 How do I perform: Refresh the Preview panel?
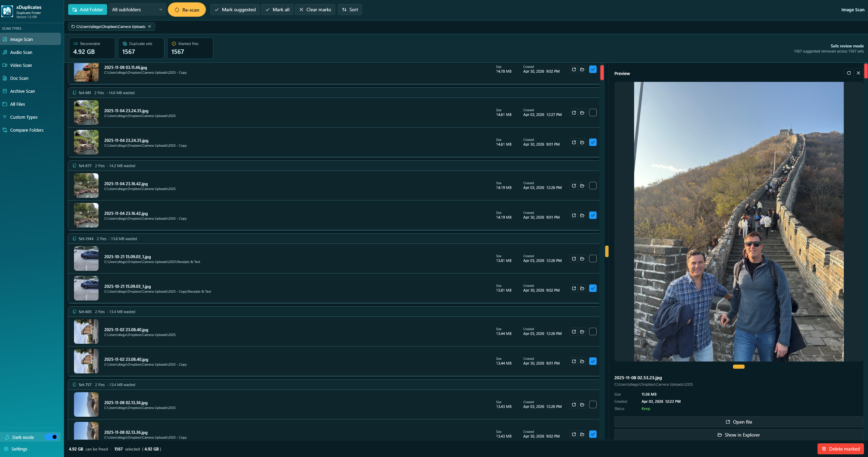pos(849,73)
